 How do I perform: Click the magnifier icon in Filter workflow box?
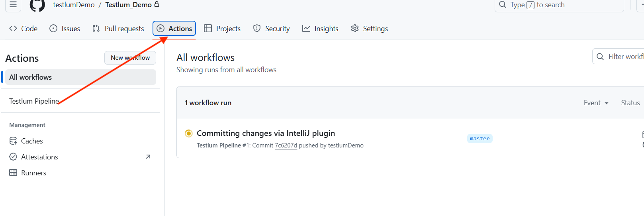pyautogui.click(x=600, y=57)
